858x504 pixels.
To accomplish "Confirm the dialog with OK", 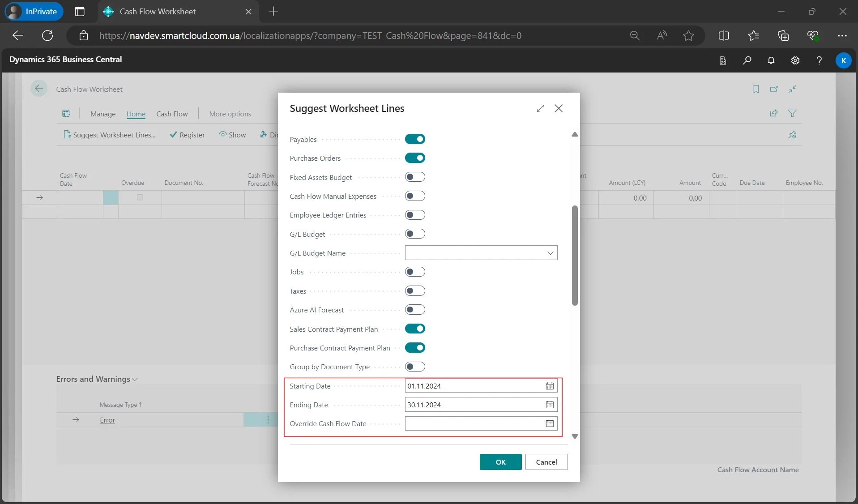I will [500, 462].
